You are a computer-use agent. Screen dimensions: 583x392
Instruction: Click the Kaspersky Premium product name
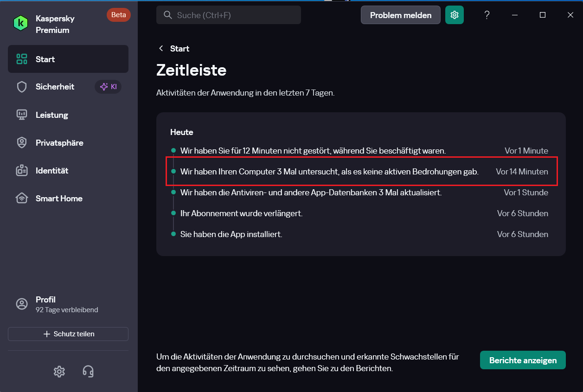(55, 24)
